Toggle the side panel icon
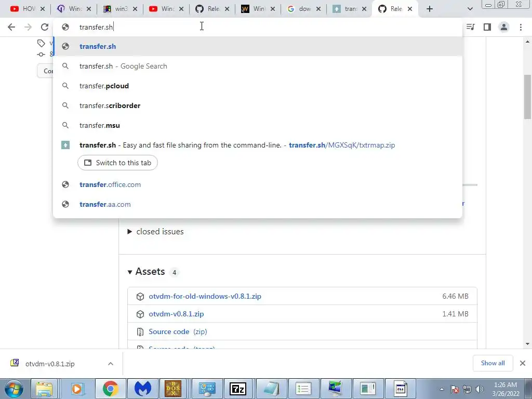The image size is (532, 399). pyautogui.click(x=487, y=27)
